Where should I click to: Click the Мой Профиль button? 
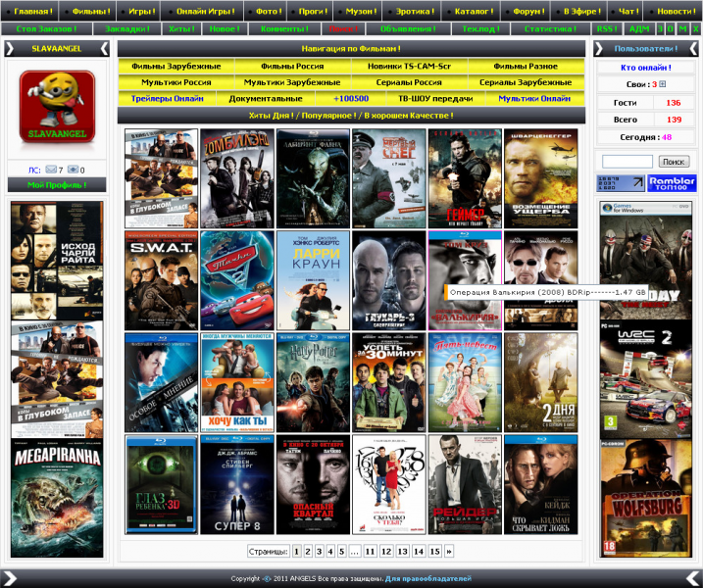pos(57,184)
